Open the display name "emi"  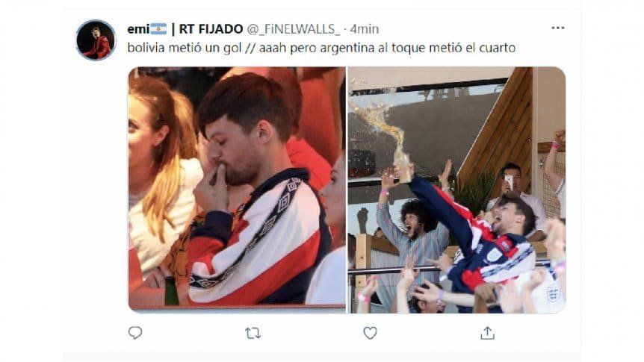[x=138, y=29]
